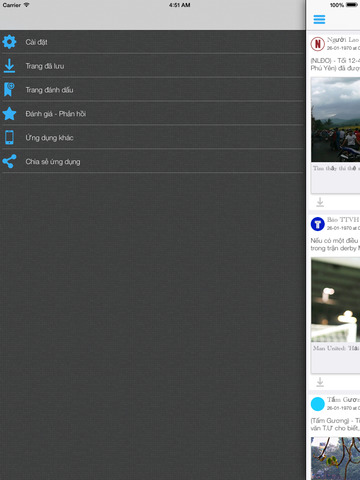Click the Tấm Gương source name
This screenshot has height=480, width=360.
click(343, 400)
